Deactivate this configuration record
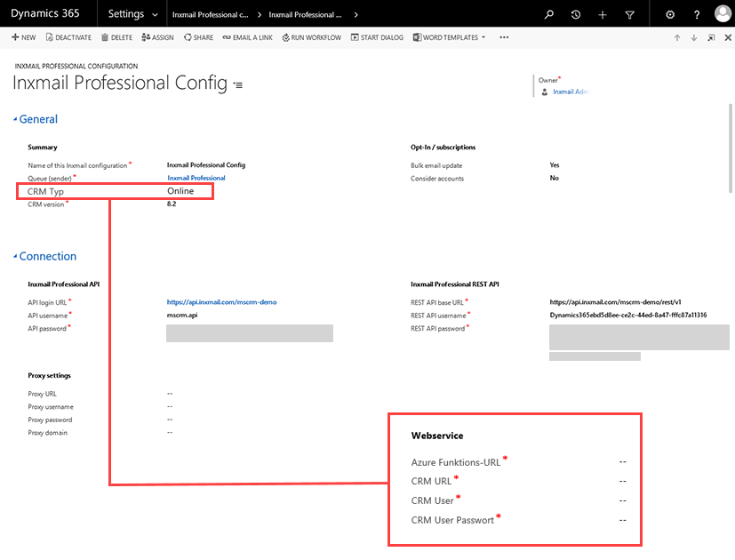Image resolution: width=735 pixels, height=560 pixels. tap(68, 37)
